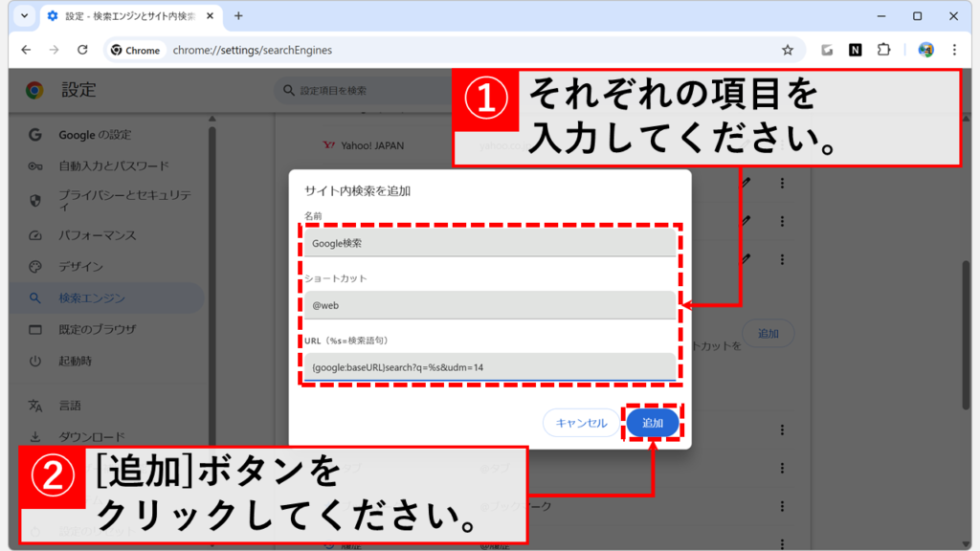Viewport: 980px width, 551px height.
Task: Click the key icon for 自動入力とパスワード
Action: (x=35, y=166)
